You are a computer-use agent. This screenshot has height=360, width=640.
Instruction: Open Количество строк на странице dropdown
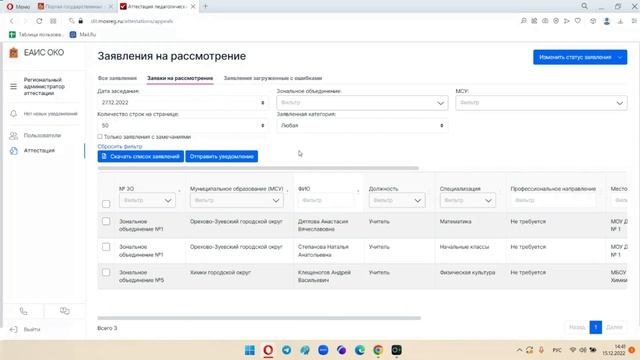(x=183, y=126)
